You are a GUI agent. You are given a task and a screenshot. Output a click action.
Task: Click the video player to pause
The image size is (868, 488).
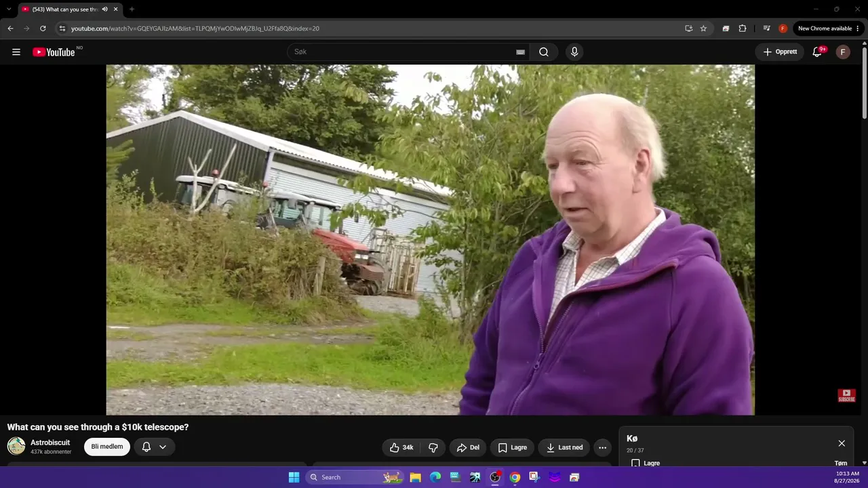[430, 240]
